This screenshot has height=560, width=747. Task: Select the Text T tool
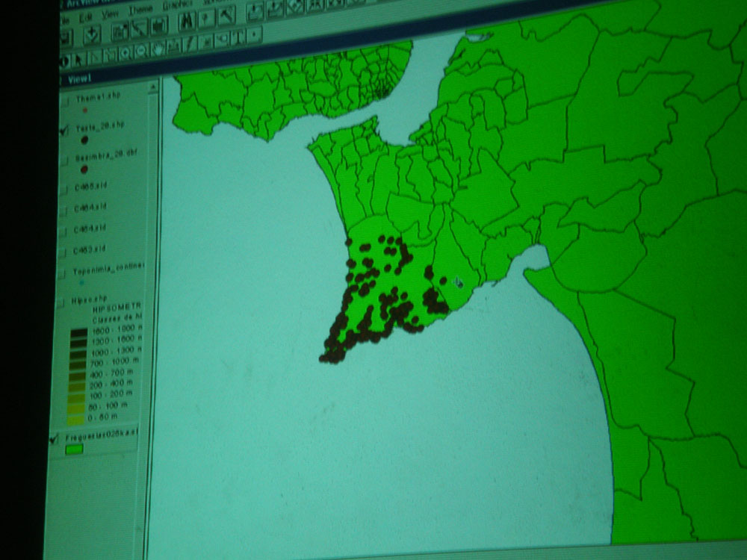(238, 37)
